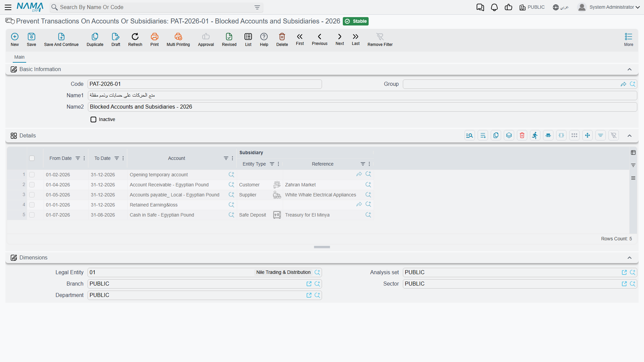The width and height of the screenshot is (644, 362).
Task: Click Save And Continue
Action: tap(61, 39)
